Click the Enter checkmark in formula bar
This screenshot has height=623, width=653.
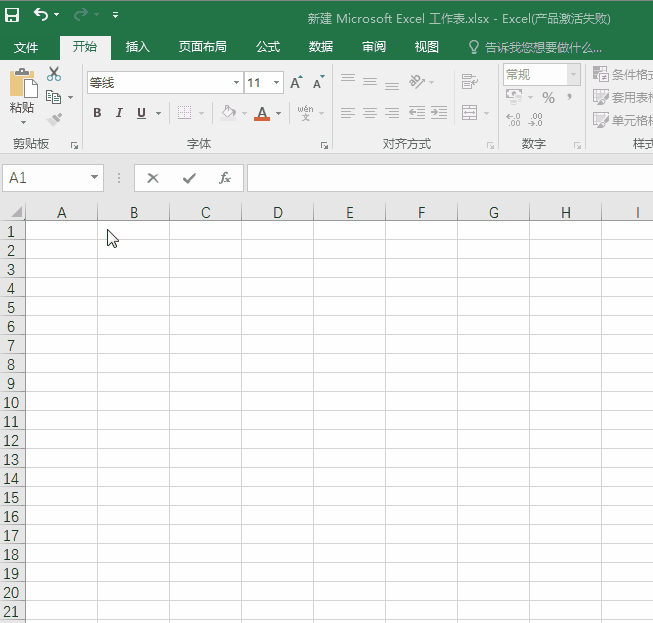click(x=189, y=178)
